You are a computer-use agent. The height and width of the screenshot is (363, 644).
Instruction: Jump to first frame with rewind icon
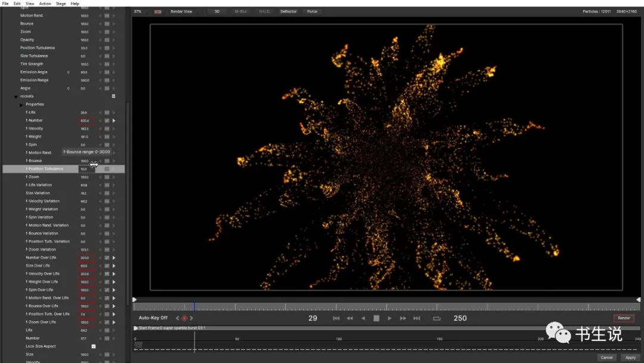tap(336, 318)
